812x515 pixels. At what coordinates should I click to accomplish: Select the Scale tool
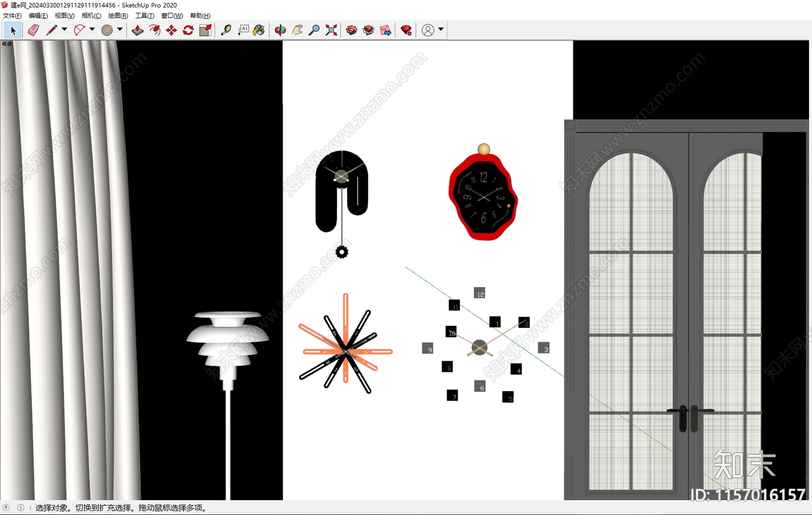click(x=205, y=30)
